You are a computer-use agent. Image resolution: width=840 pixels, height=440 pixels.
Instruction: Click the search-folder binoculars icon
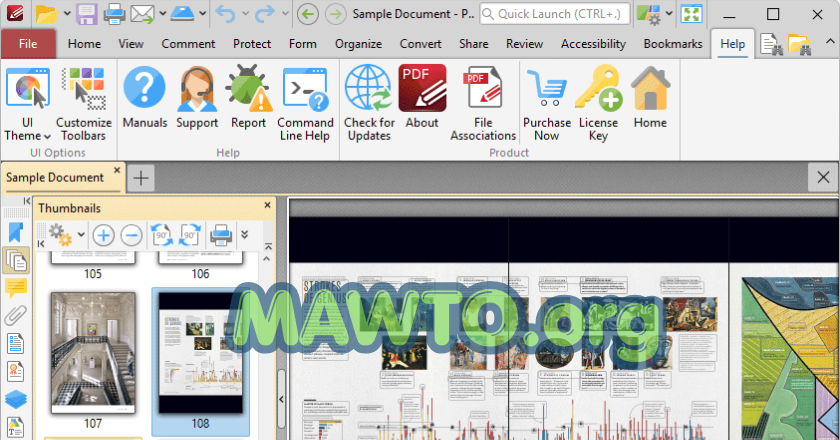[x=799, y=45]
